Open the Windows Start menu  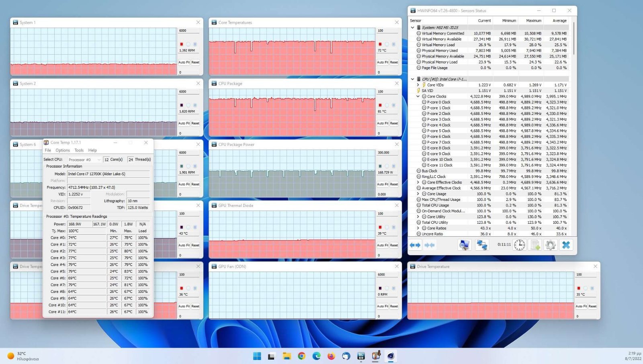coord(257,356)
